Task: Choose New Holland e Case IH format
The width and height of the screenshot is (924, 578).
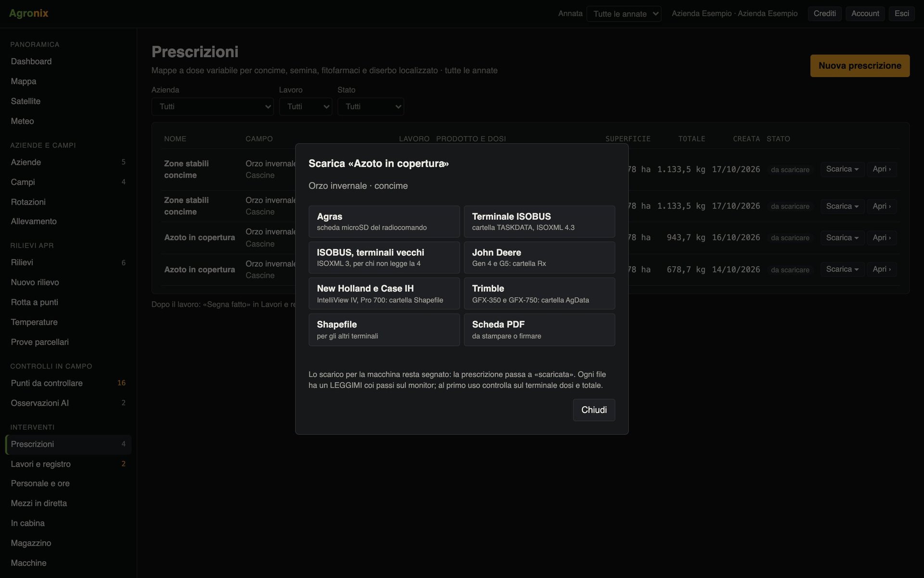Action: [x=384, y=293]
